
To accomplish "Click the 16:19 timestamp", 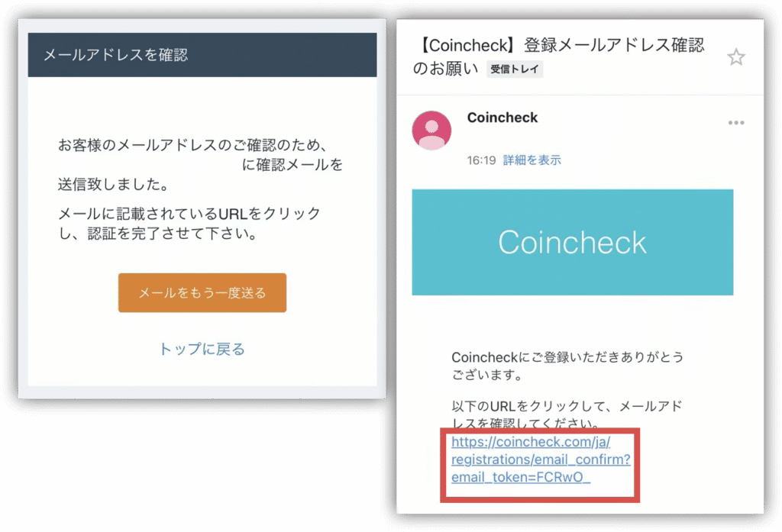I will pyautogui.click(x=481, y=160).
